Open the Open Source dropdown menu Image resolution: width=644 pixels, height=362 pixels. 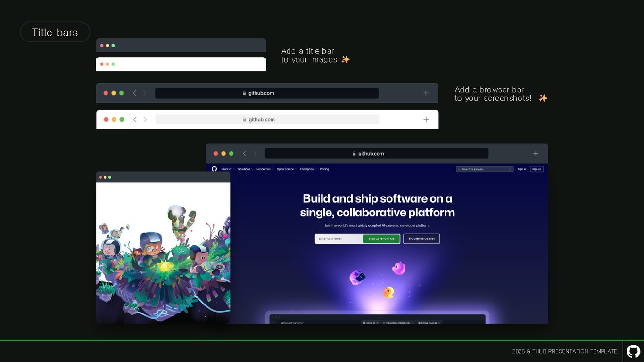[x=287, y=169]
